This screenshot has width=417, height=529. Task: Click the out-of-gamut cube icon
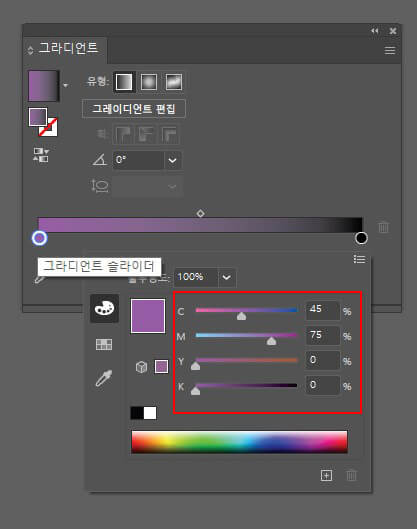click(x=141, y=367)
